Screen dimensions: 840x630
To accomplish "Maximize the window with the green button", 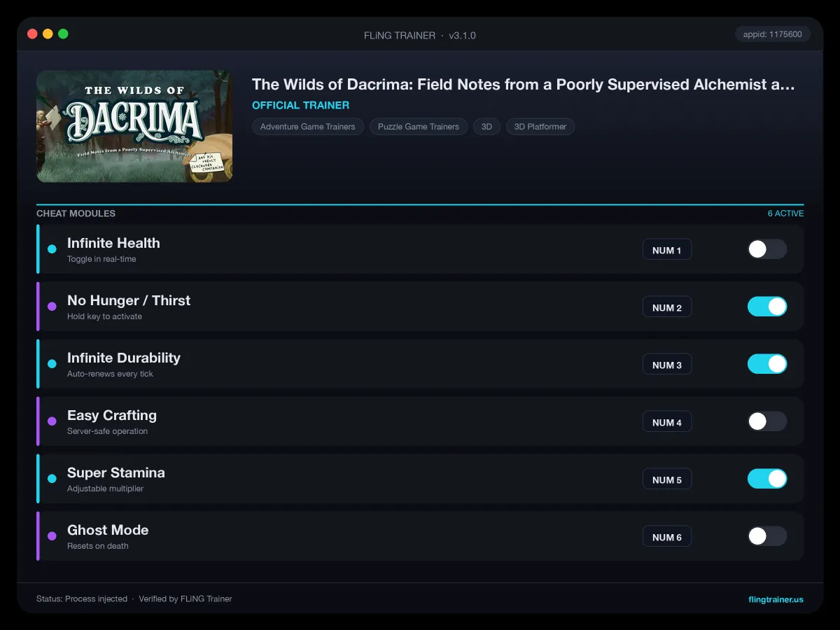I will (x=63, y=34).
